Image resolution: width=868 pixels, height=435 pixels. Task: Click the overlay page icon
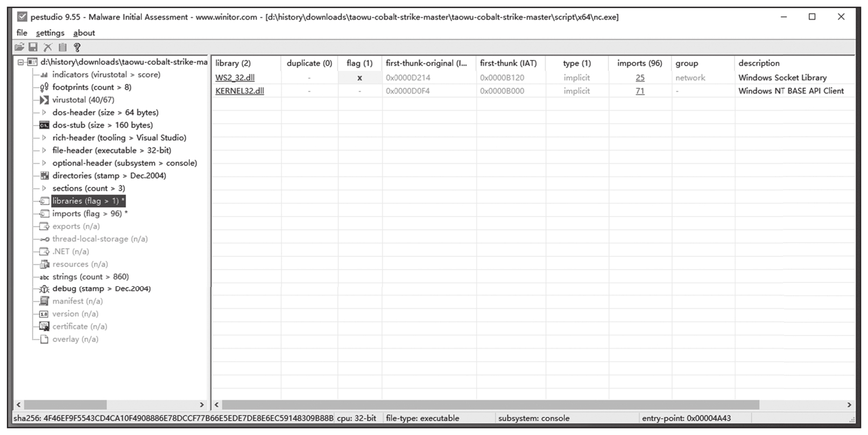point(44,339)
